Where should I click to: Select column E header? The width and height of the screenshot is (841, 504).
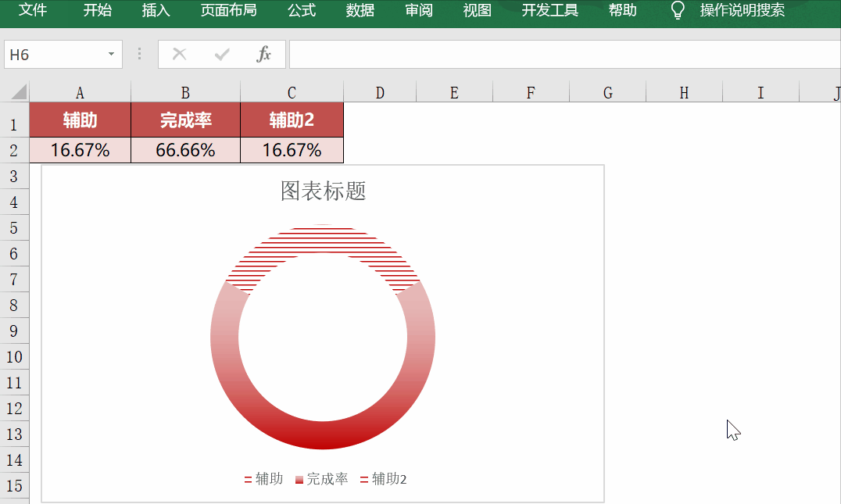(454, 93)
